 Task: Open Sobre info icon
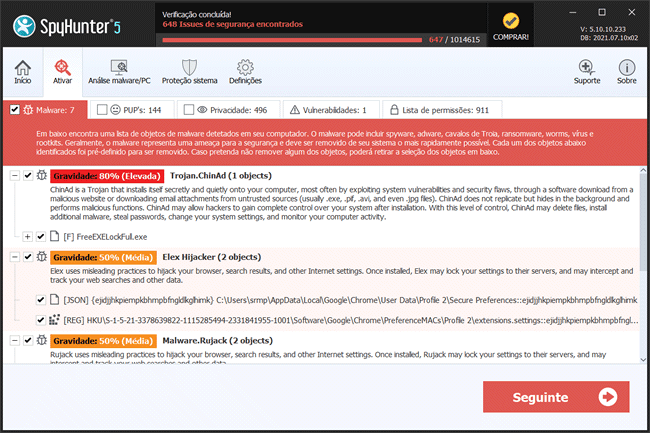[x=627, y=67]
